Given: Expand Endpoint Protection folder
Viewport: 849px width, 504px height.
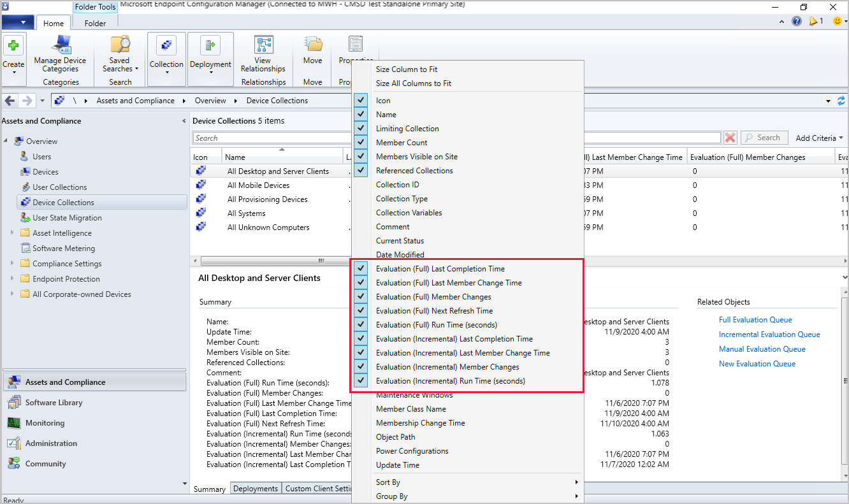Looking at the screenshot, I should pyautogui.click(x=12, y=279).
